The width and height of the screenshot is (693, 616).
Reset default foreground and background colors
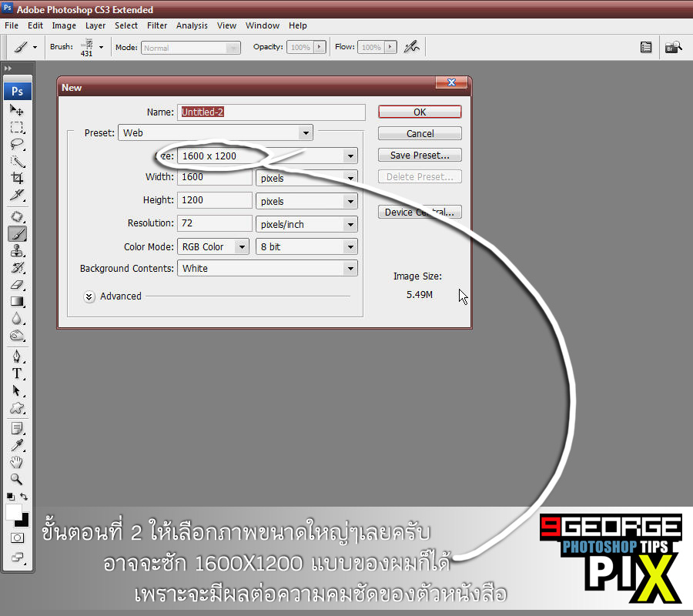click(x=11, y=497)
